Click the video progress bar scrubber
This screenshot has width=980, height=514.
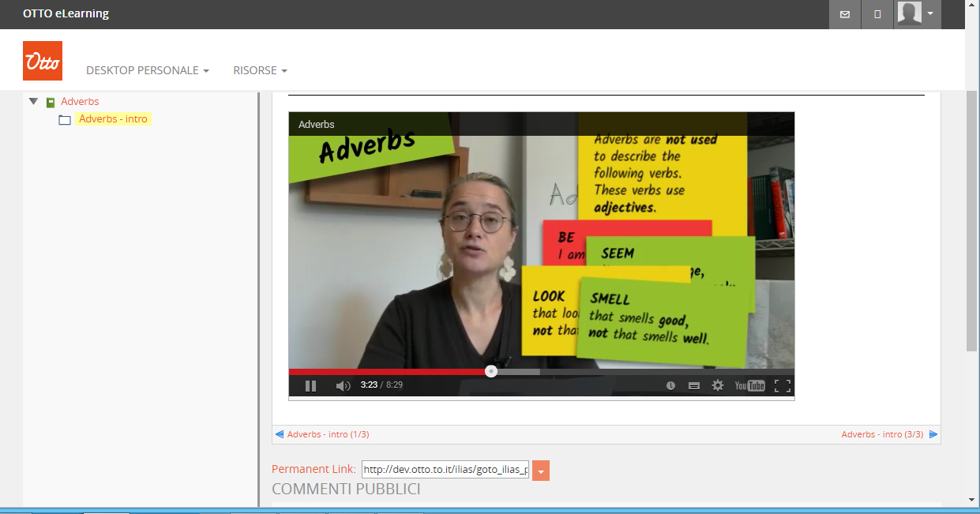(491, 371)
